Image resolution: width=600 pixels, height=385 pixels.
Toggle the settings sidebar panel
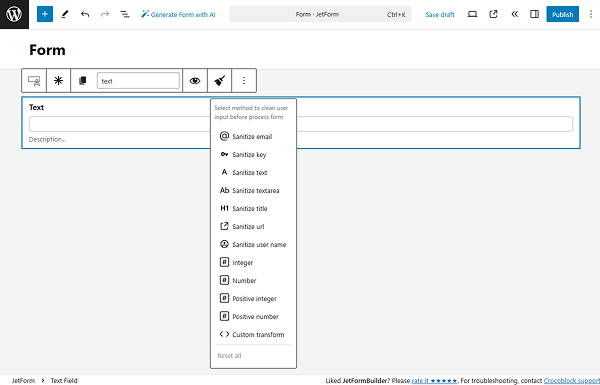pos(535,14)
